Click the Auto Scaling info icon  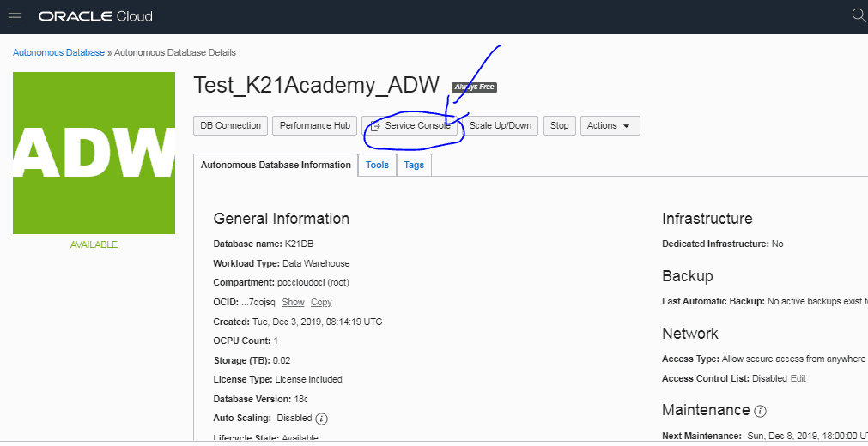322,419
